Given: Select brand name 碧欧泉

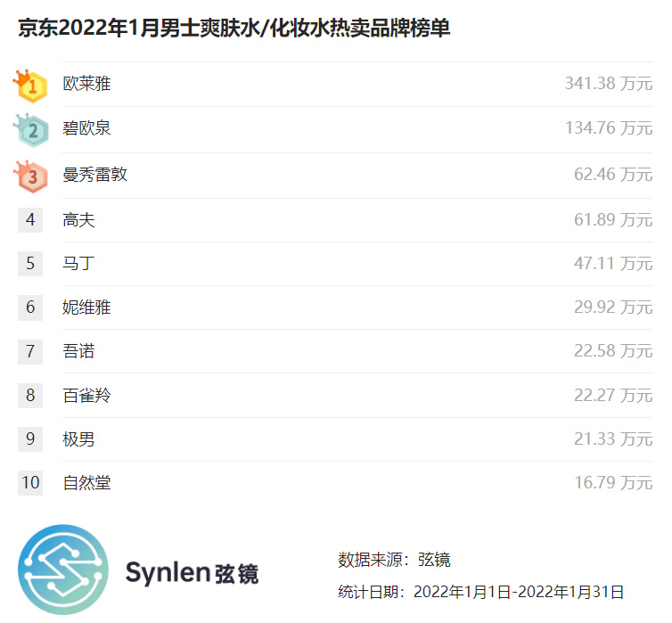Looking at the screenshot, I should point(86,128).
